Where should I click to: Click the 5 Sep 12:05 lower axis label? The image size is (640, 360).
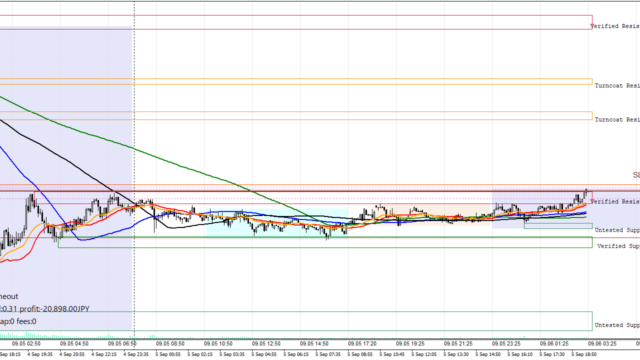(x=424, y=355)
